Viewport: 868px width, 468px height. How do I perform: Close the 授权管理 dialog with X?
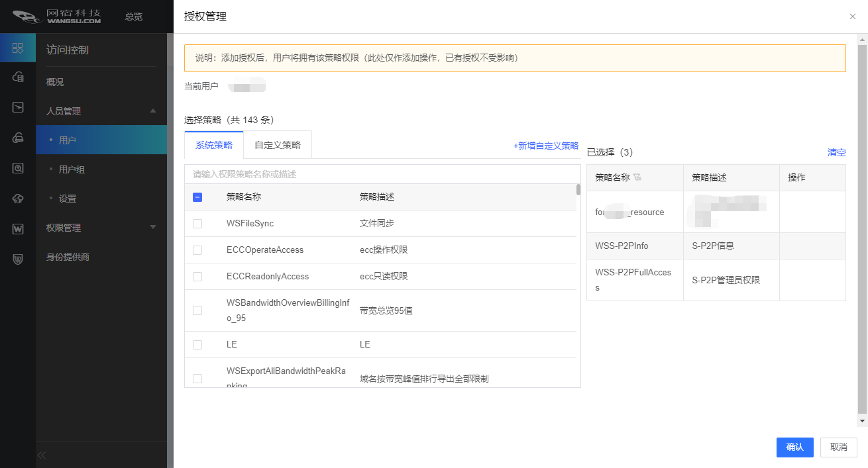tap(853, 17)
